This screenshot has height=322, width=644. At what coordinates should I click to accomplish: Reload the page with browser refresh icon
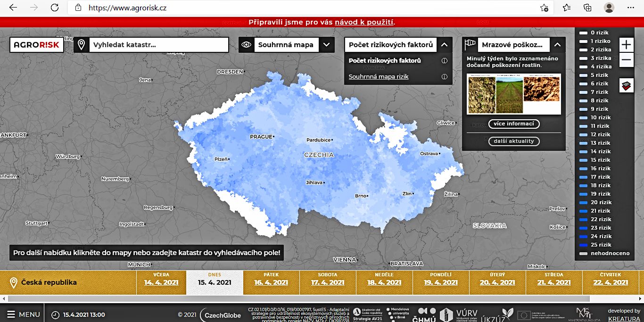coord(55,8)
